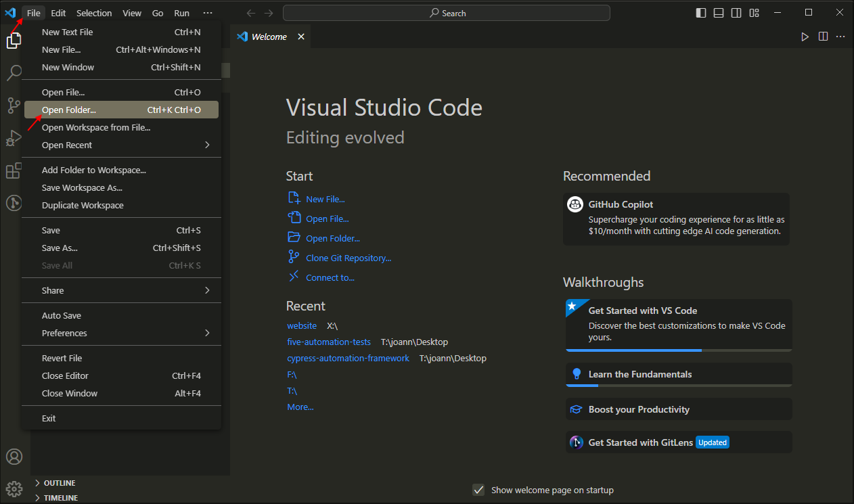The image size is (854, 504).
Task: Click the Split Editor icon beside the Run icon
Action: pos(823,37)
